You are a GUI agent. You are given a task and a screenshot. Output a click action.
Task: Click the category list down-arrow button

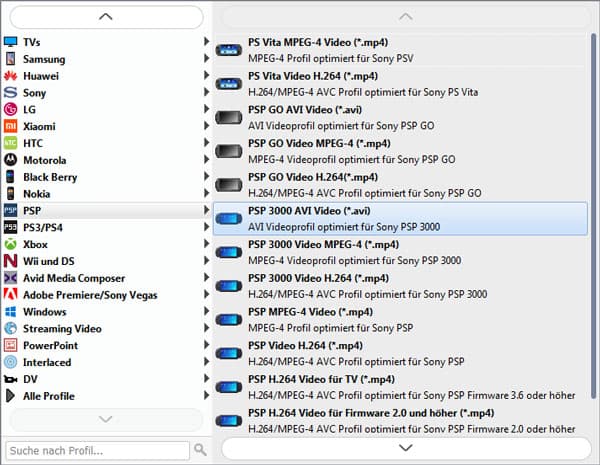106,419
